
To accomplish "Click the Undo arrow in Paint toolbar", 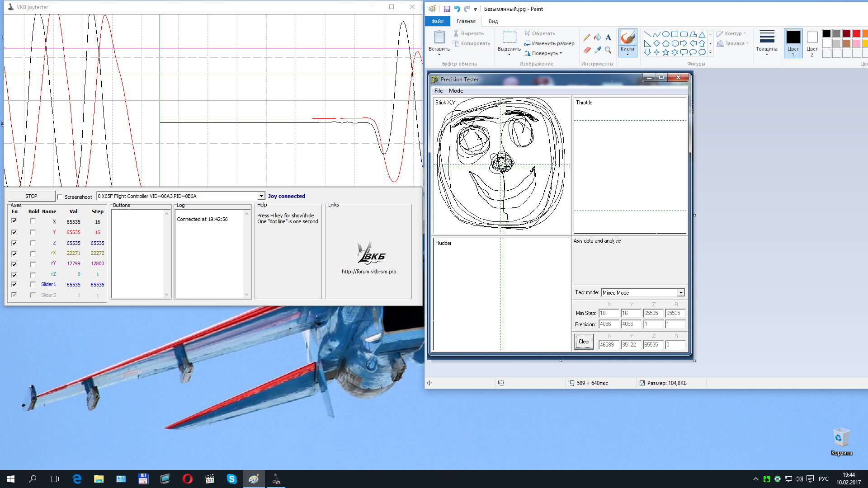I will (457, 9).
